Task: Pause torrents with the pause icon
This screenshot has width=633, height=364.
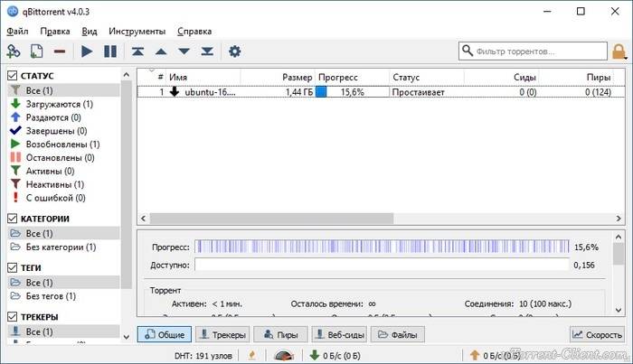Action: click(x=110, y=51)
